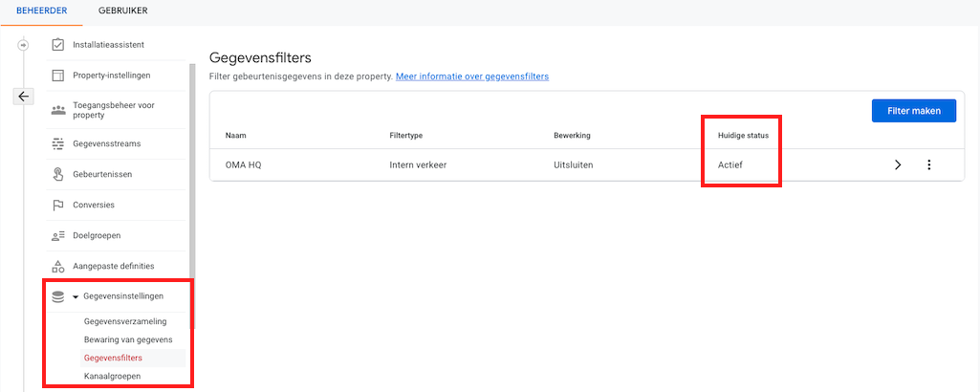The image size is (980, 392).
Task: Click the Gegevensinstellingen database icon
Action: coord(57,296)
